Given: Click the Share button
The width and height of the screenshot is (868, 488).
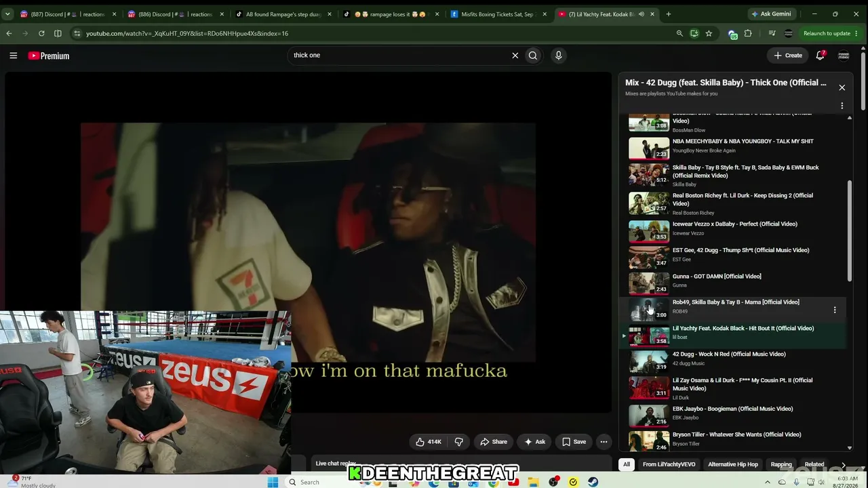Looking at the screenshot, I should tap(494, 442).
